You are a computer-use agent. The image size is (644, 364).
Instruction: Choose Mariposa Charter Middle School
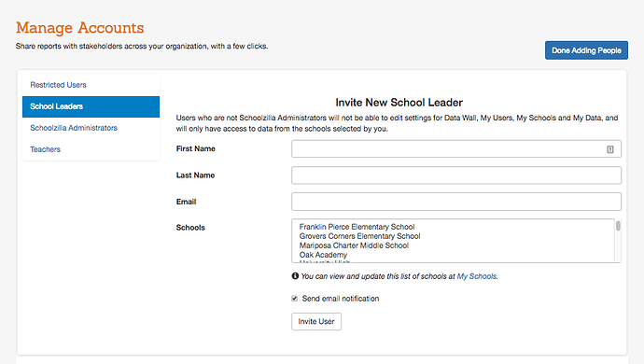click(354, 245)
